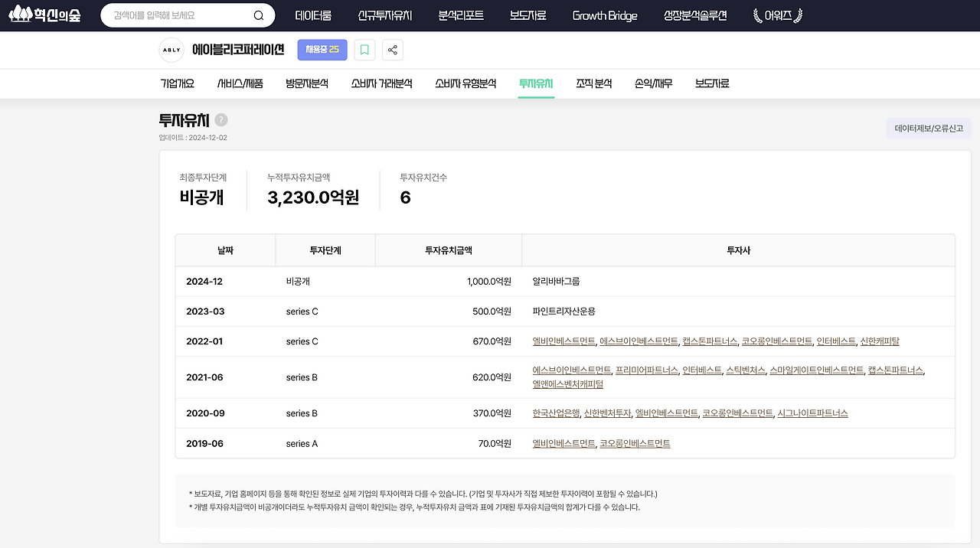Image resolution: width=980 pixels, height=548 pixels.
Task: Open the 데이터룸 menu
Action: pos(312,14)
